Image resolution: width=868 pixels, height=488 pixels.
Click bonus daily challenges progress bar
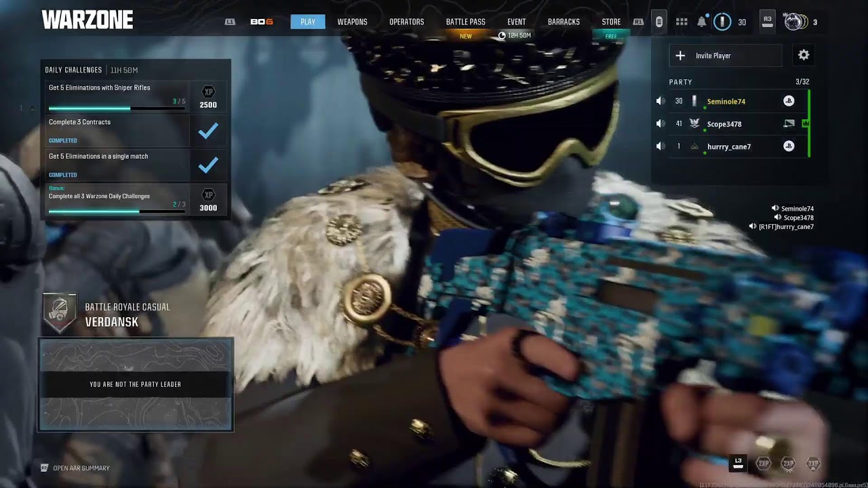[117, 211]
